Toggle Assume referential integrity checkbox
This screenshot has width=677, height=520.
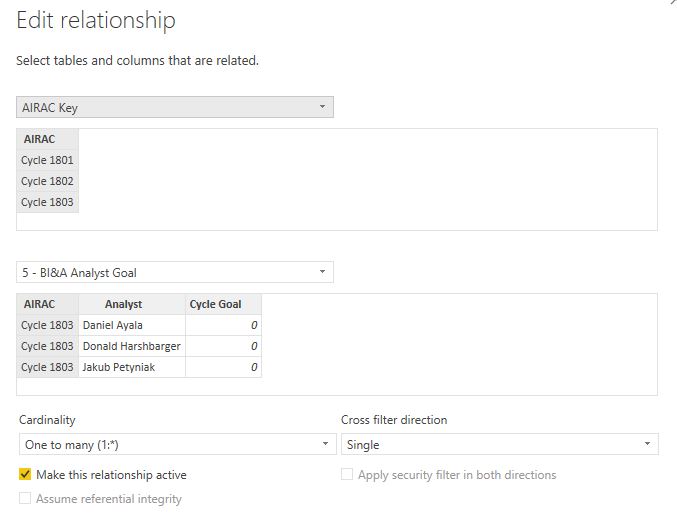[25, 498]
